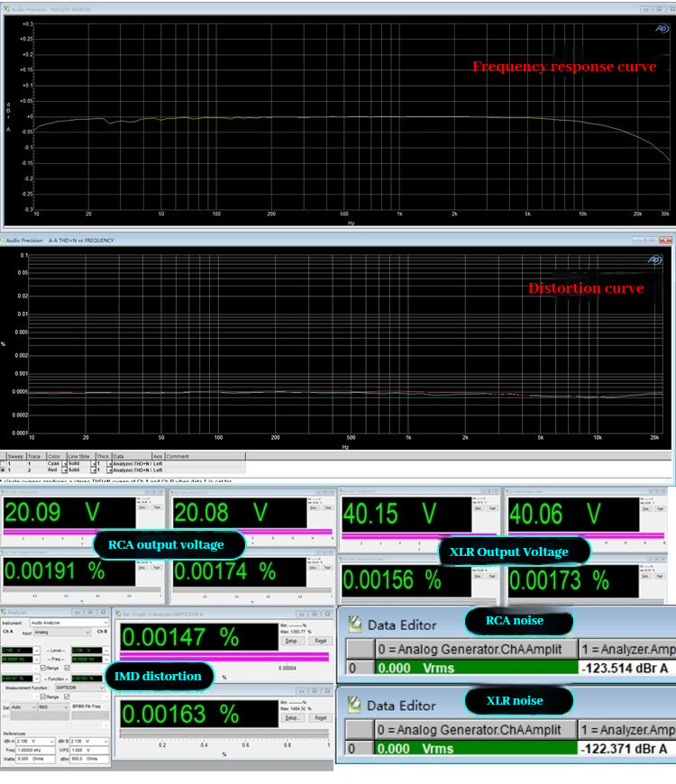Click the AP logo on the distortion graph
The image size is (676, 784).
coord(655,260)
